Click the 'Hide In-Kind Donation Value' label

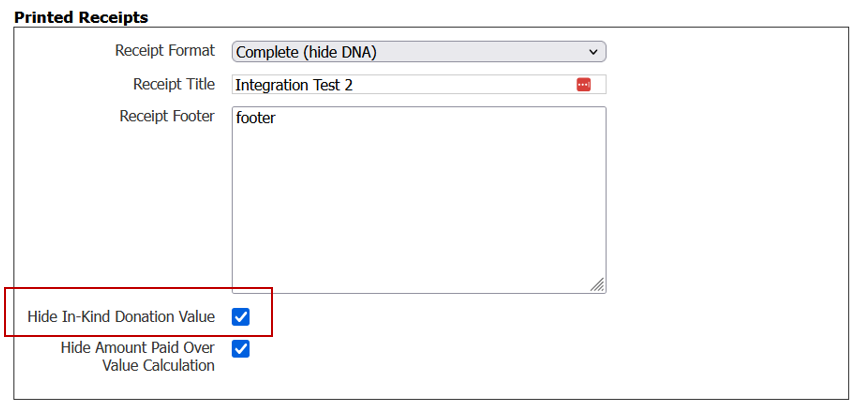[x=121, y=317]
